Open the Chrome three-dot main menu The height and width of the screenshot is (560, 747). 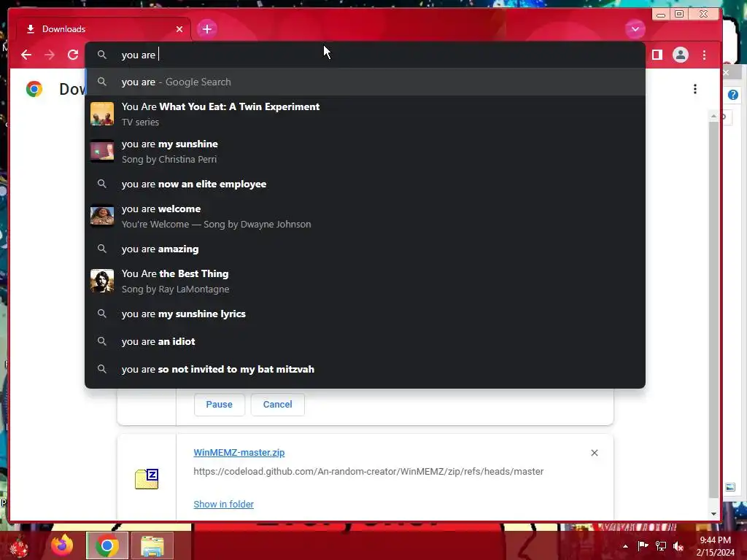pos(704,55)
